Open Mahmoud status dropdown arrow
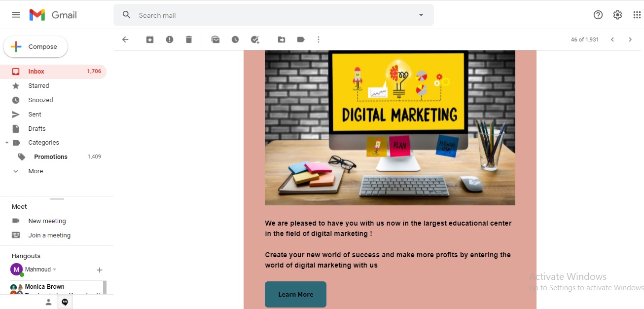644x309 pixels. click(55, 270)
